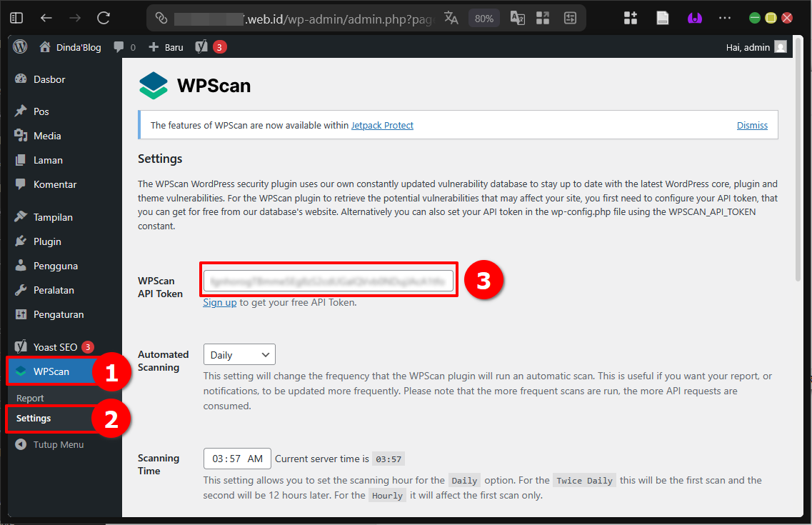Open the browser extensions grid icon
Screen dimensions: 812x525
(631, 17)
